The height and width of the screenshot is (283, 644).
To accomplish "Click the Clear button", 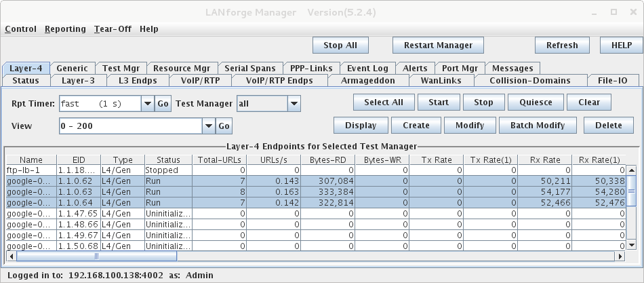I will 589,102.
